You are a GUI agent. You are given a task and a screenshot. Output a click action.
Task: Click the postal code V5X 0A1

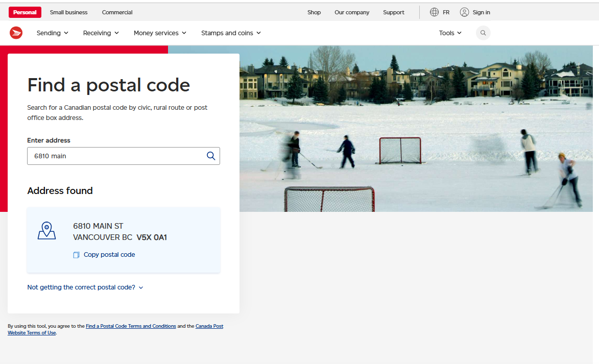click(152, 237)
